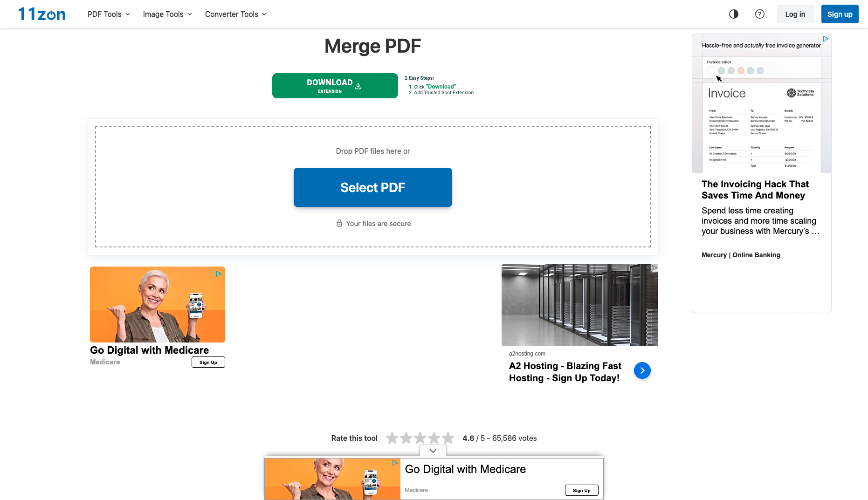Screen dimensions: 868x500
Task: Click Sign Up on left Medicare ad
Action: coord(208,362)
